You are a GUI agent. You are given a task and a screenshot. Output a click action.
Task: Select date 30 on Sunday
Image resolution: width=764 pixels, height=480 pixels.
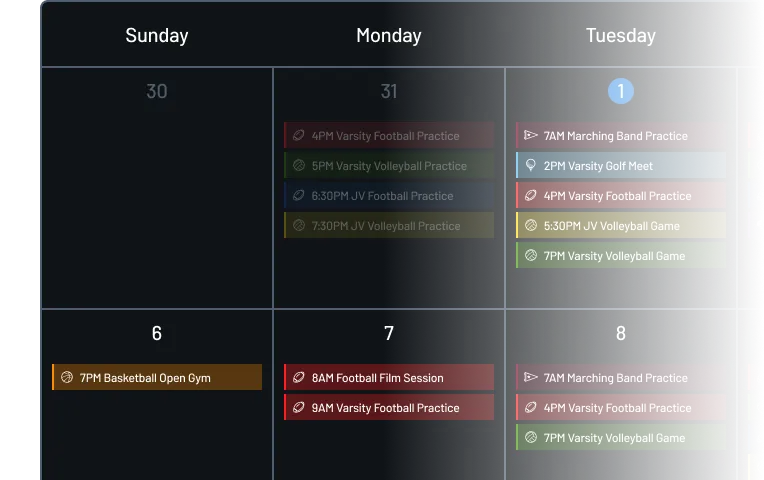pyautogui.click(x=157, y=91)
